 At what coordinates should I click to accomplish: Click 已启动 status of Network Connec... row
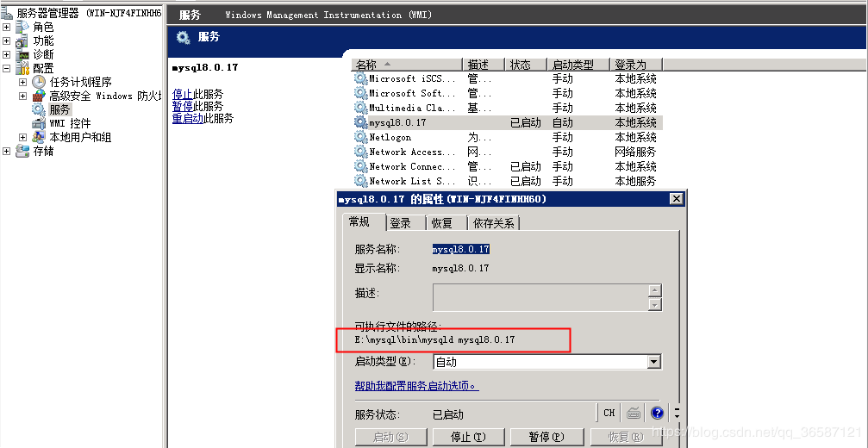coord(525,166)
